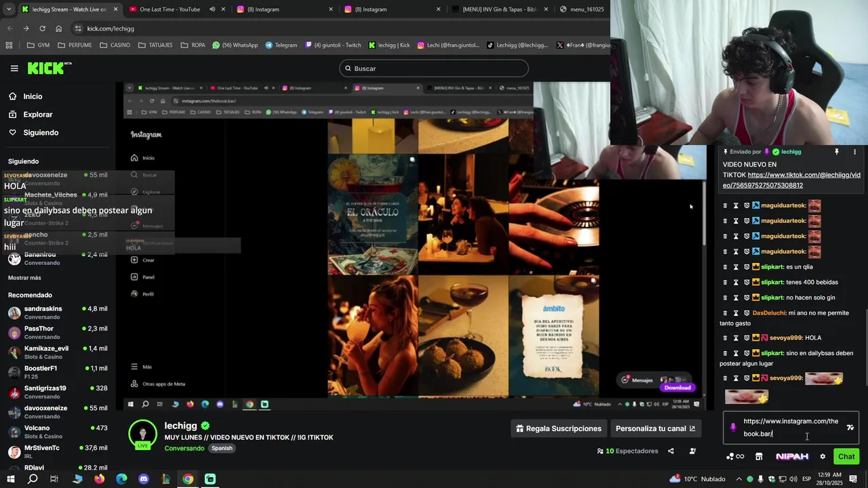
Task: Click Personaliza tu canal button
Action: [655, 428]
